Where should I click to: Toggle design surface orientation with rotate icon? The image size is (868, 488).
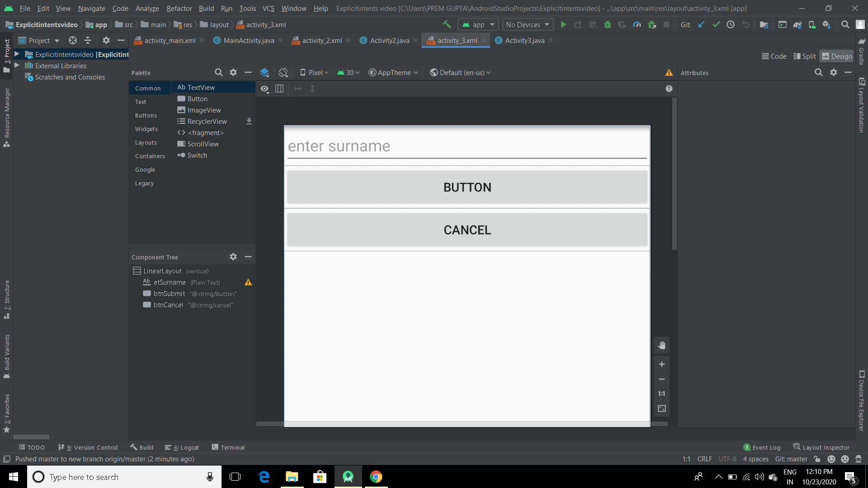point(283,72)
